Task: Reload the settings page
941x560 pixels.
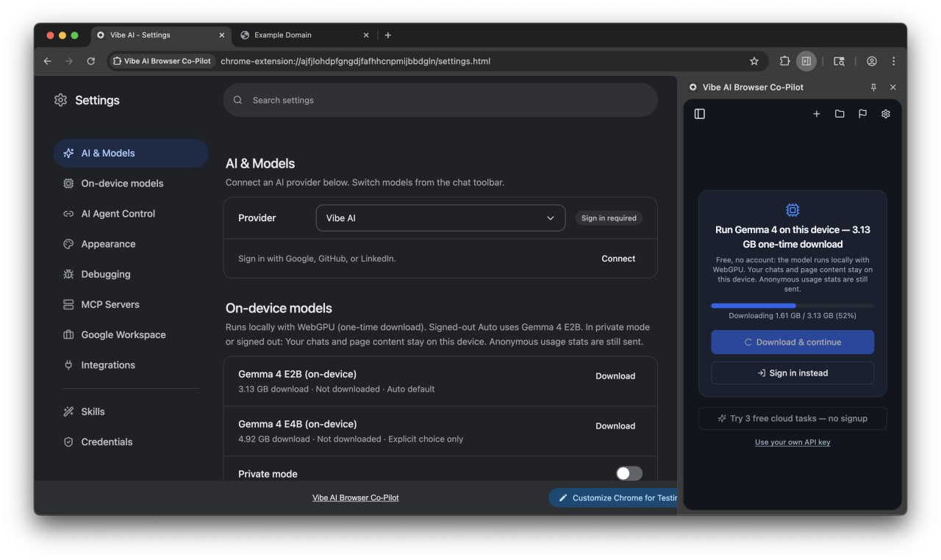Action: [91, 61]
